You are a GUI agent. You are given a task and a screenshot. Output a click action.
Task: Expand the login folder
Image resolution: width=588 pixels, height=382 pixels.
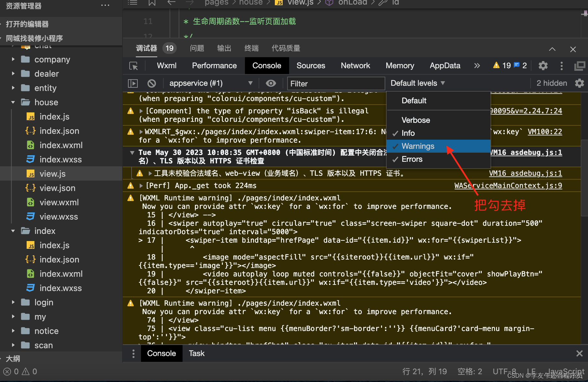click(13, 302)
